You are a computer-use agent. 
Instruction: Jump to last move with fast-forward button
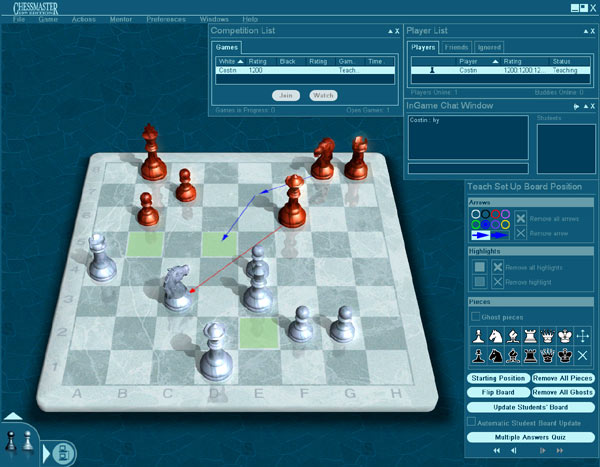tap(560, 451)
